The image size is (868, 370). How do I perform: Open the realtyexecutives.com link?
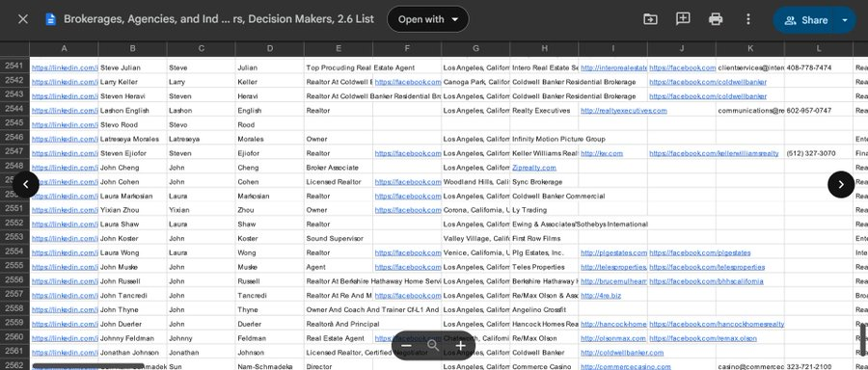click(623, 111)
